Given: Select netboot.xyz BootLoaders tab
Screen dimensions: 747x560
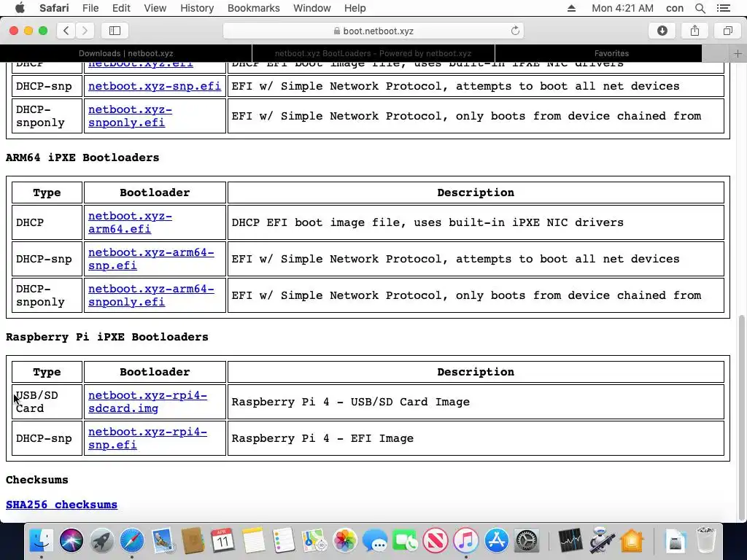Looking at the screenshot, I should tap(373, 53).
